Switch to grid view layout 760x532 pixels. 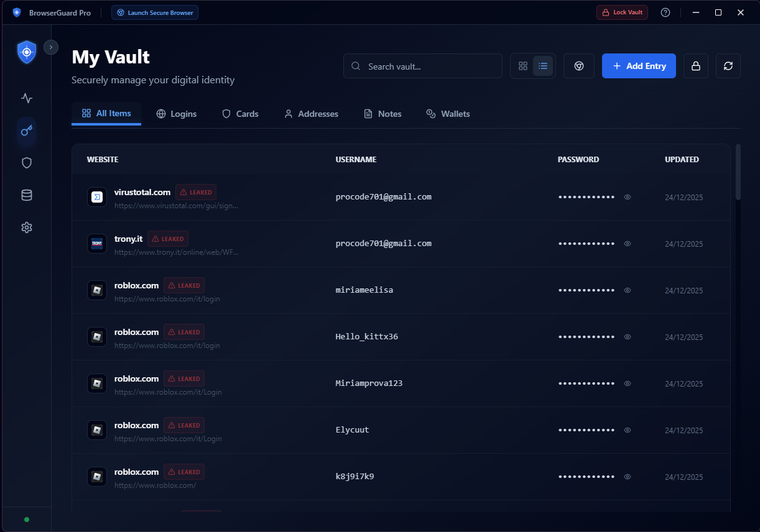point(522,66)
